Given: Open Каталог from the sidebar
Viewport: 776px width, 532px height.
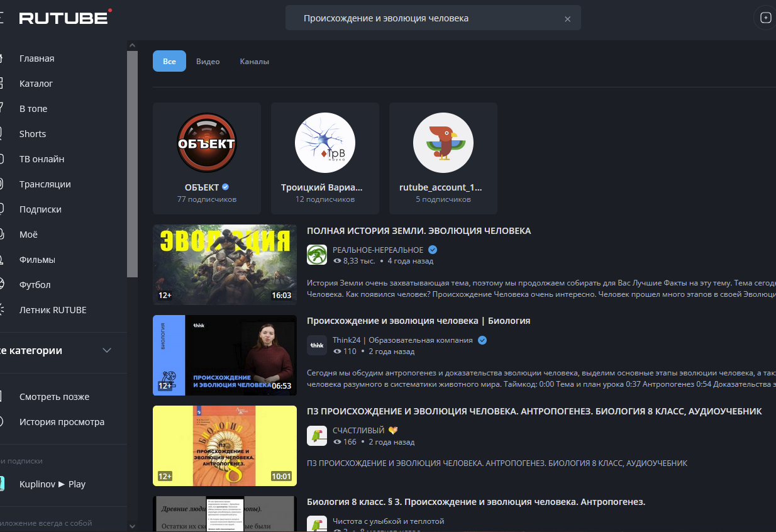Looking at the screenshot, I should click(36, 84).
